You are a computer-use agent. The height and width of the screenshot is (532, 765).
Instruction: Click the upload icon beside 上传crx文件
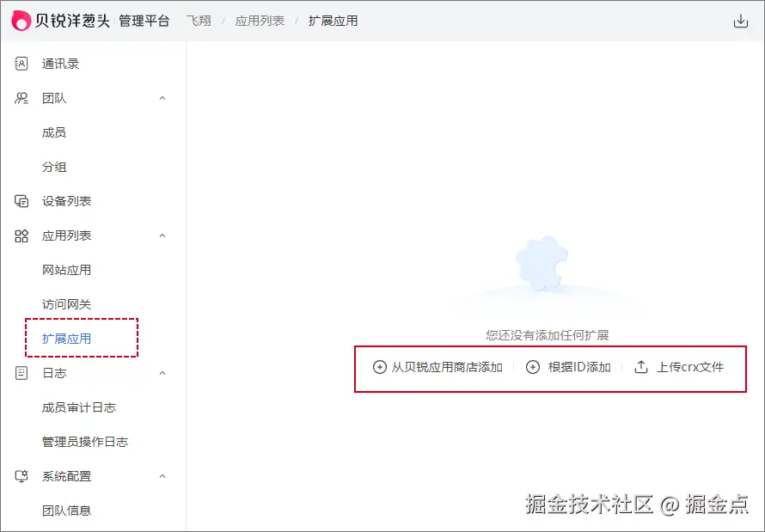[640, 367]
